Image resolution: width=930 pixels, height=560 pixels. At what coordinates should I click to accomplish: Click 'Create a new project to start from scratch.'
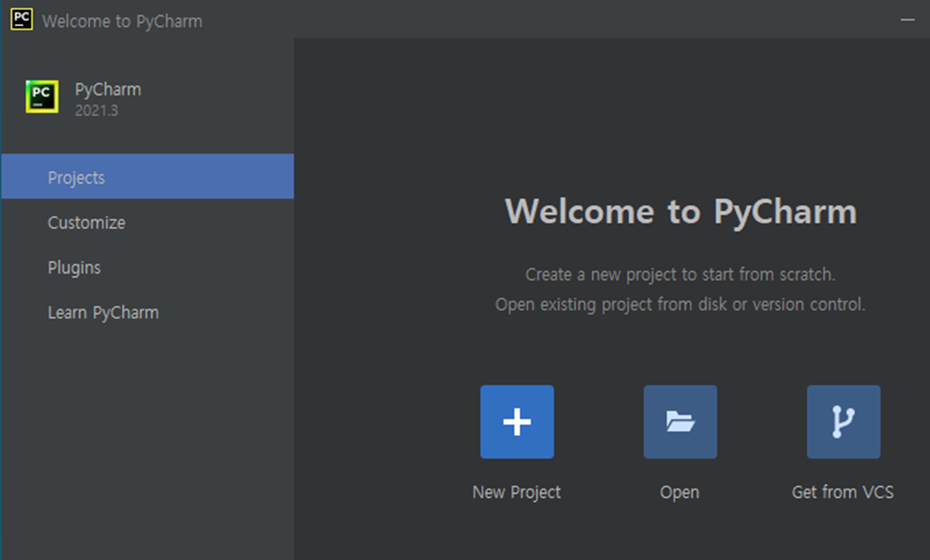click(680, 274)
